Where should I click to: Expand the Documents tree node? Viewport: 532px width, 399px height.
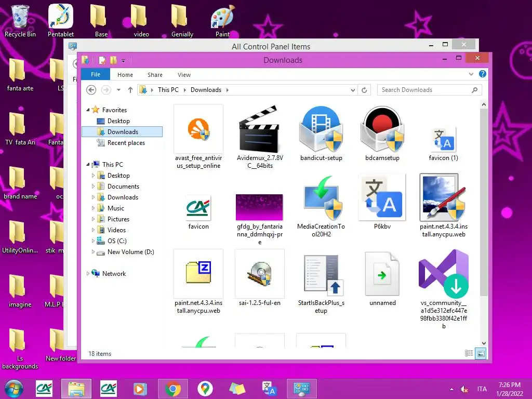tap(93, 187)
